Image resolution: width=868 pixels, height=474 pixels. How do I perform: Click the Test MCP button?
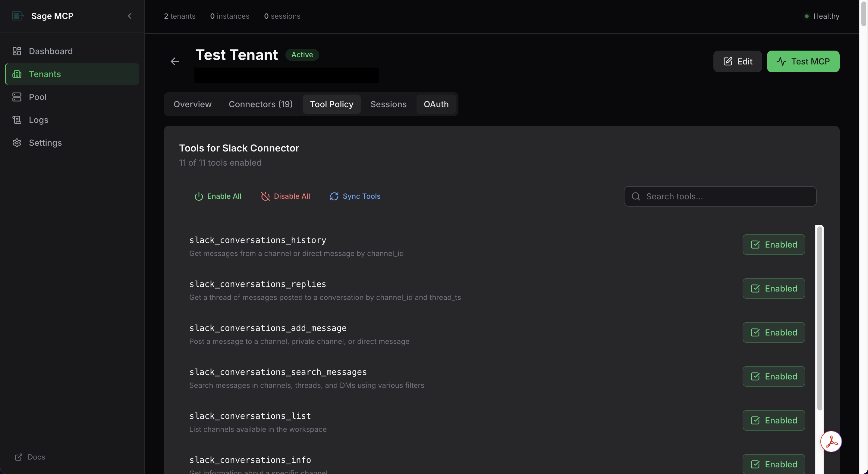(x=803, y=61)
